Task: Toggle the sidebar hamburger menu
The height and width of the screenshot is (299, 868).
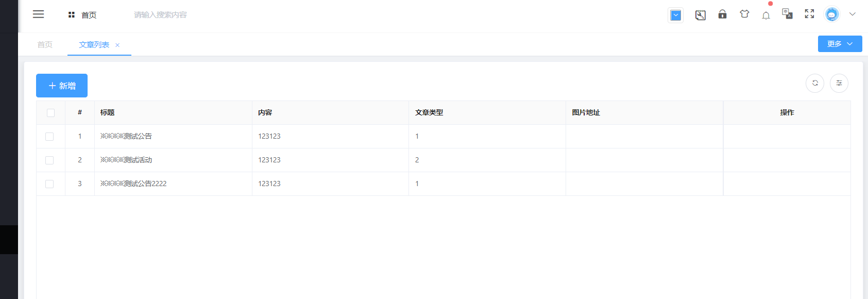Action: [39, 14]
